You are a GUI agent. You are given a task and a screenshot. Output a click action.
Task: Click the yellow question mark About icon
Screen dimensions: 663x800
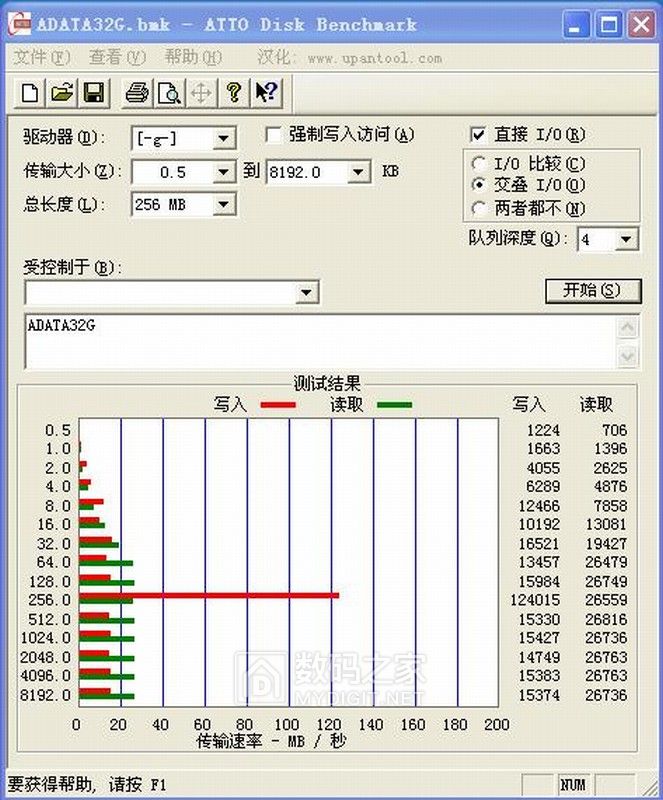coord(234,93)
